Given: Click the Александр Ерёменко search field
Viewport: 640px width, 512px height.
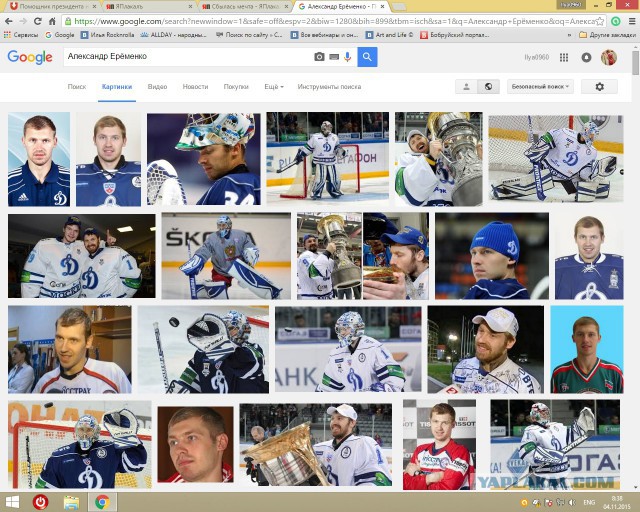Looking at the screenshot, I should 188,57.
